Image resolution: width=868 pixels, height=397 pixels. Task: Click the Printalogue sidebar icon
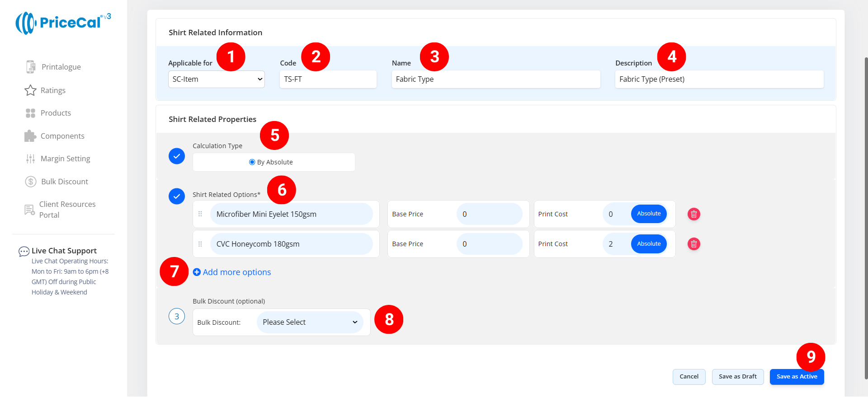tap(30, 67)
